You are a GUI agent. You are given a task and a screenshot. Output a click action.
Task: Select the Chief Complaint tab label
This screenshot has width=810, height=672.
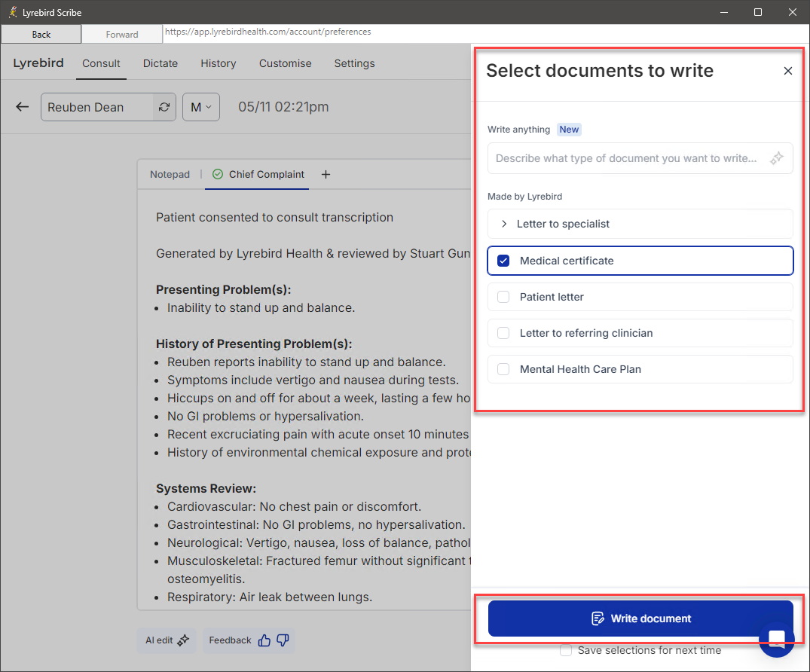pos(267,175)
